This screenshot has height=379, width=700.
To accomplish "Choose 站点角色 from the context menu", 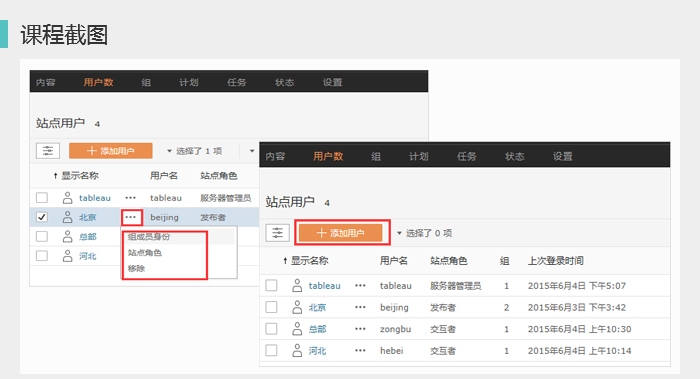I will pos(145,253).
